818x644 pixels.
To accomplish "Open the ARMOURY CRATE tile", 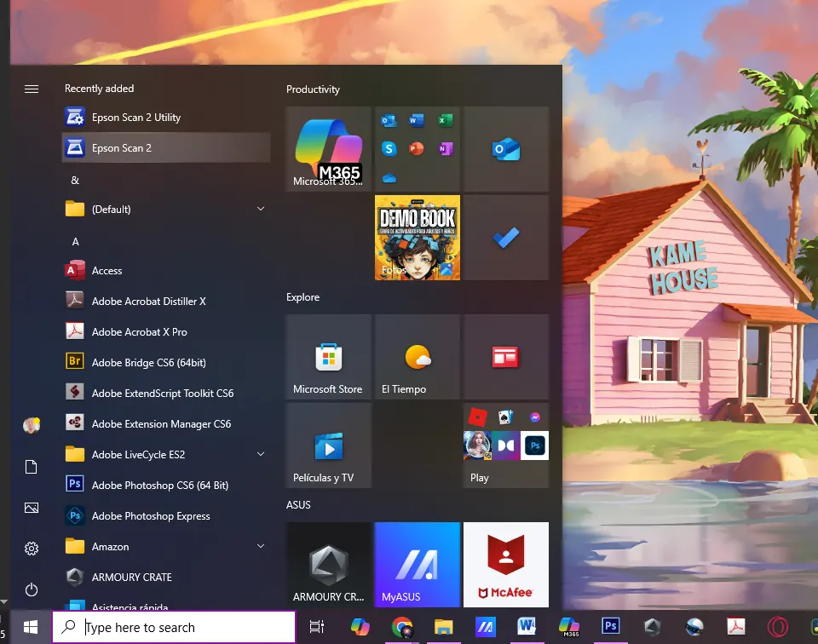I will click(x=329, y=565).
